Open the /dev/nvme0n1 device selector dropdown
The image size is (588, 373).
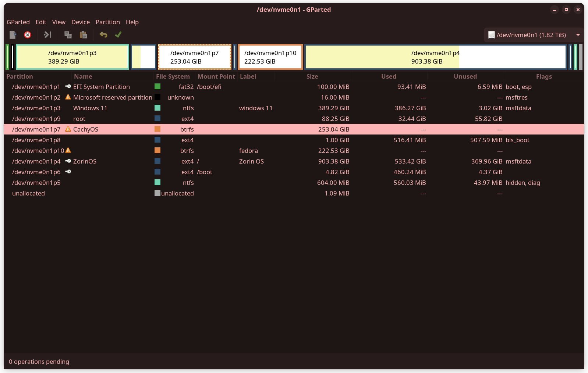click(x=534, y=35)
